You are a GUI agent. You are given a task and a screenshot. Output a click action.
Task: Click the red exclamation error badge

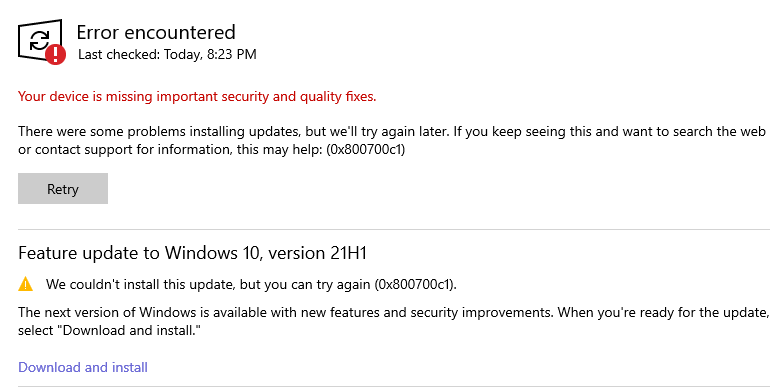[56, 54]
